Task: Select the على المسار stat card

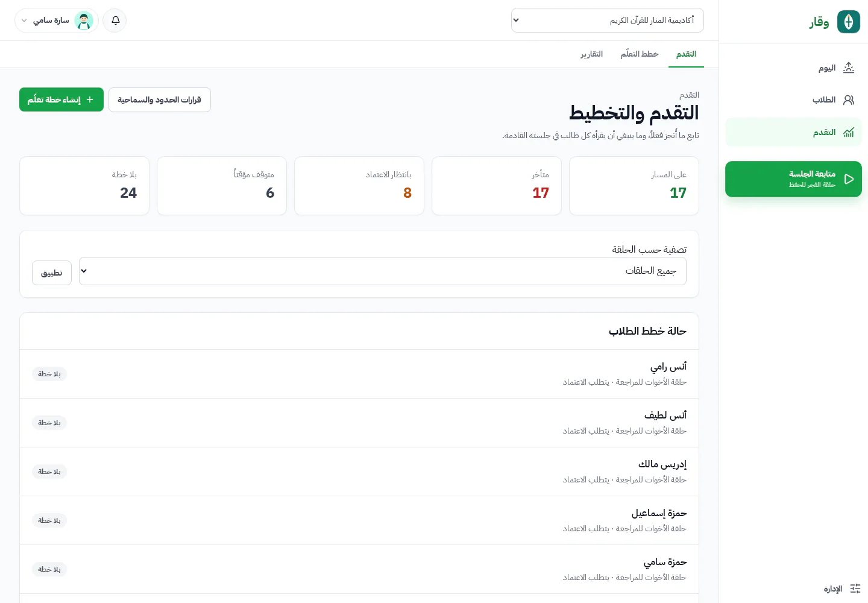Action: point(634,186)
